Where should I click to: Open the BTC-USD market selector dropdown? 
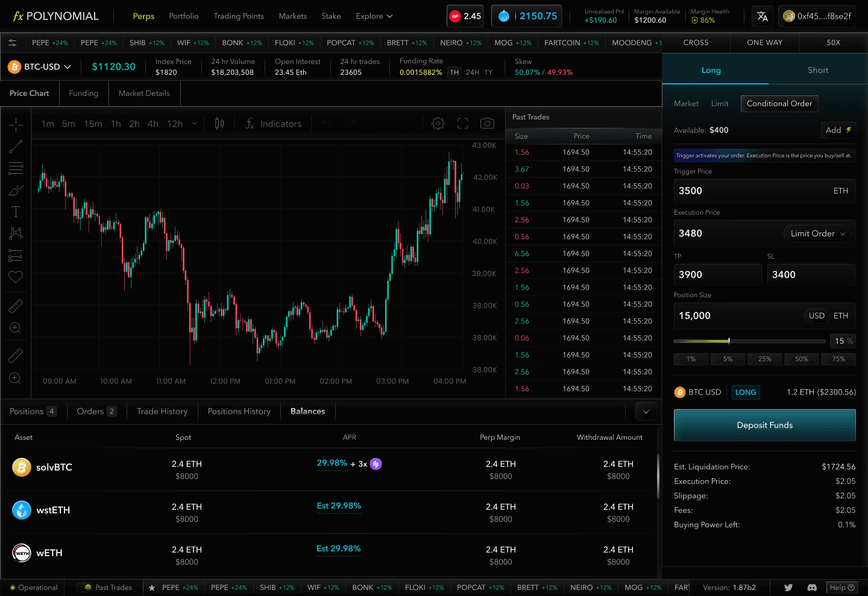[40, 67]
